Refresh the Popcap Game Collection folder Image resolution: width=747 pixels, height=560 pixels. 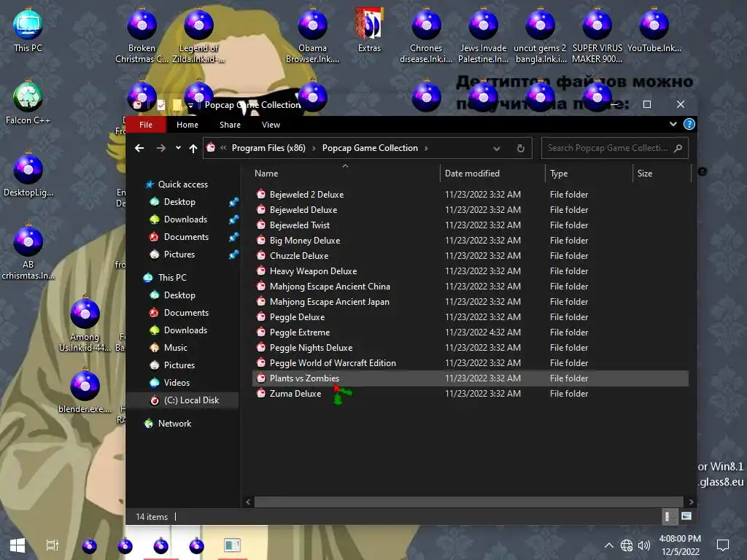pyautogui.click(x=521, y=148)
